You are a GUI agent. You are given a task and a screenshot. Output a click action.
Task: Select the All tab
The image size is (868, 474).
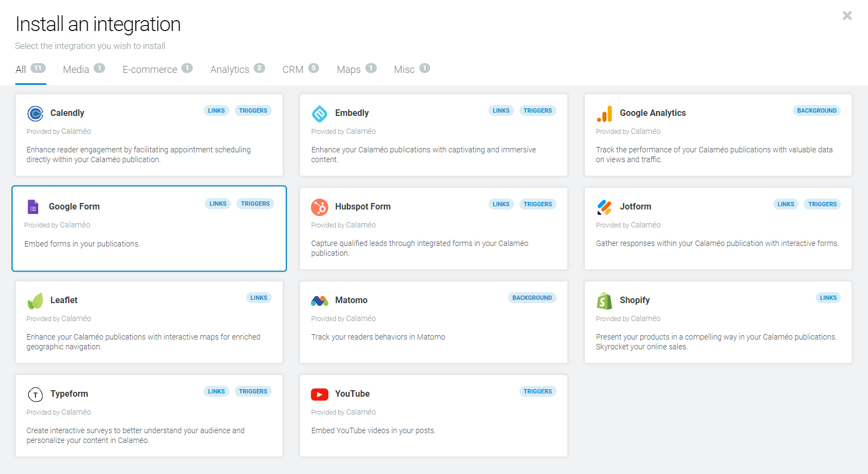click(x=30, y=70)
